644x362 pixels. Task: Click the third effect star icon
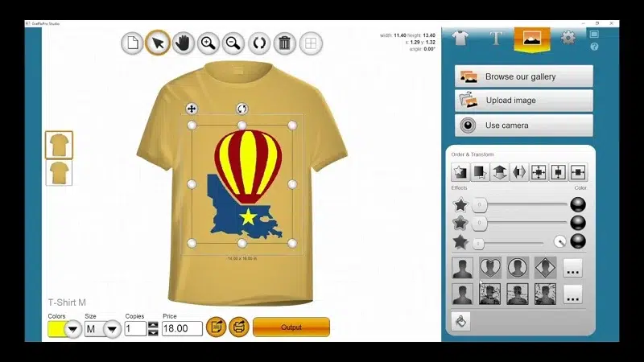(x=460, y=242)
